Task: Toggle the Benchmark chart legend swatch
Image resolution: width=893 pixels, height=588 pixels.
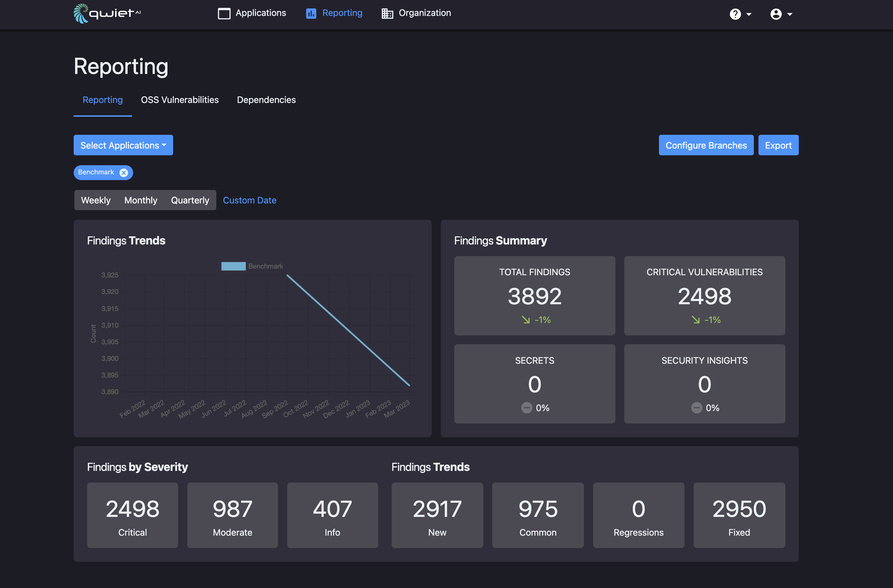Action: click(x=233, y=266)
